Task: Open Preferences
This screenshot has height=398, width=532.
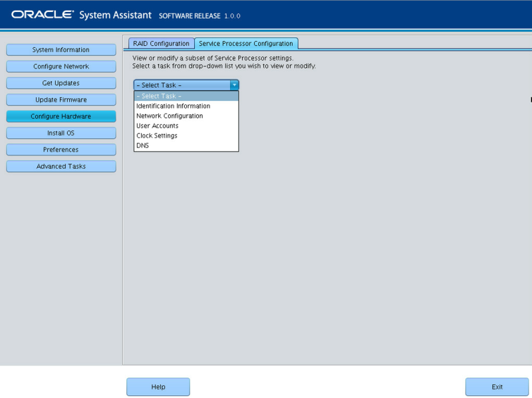Action: (x=61, y=149)
